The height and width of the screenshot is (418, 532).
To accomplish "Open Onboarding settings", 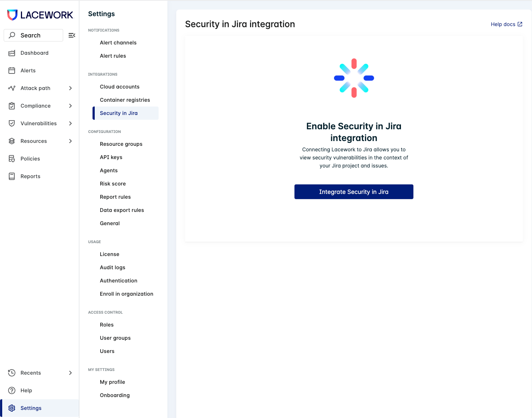I will pos(115,395).
